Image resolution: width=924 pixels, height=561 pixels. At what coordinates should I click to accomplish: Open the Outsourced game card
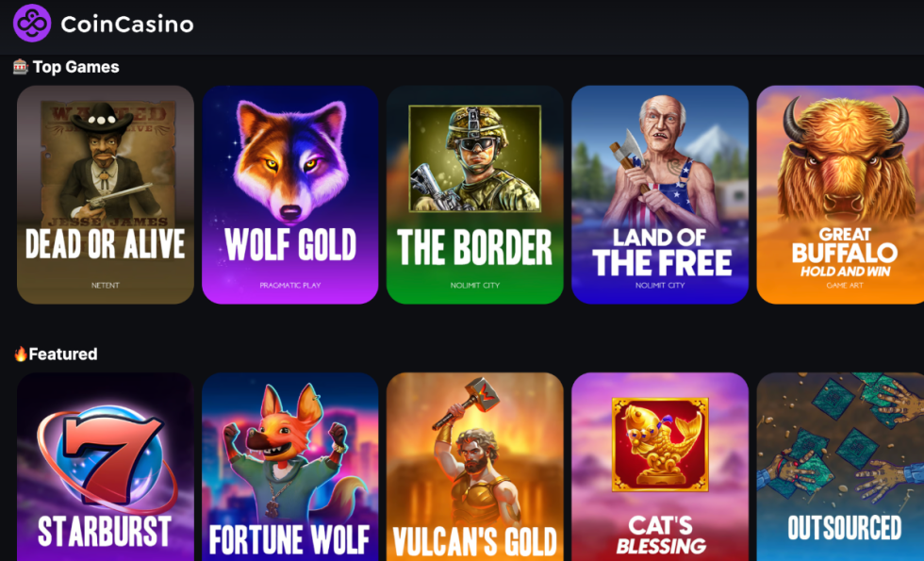tap(840, 467)
